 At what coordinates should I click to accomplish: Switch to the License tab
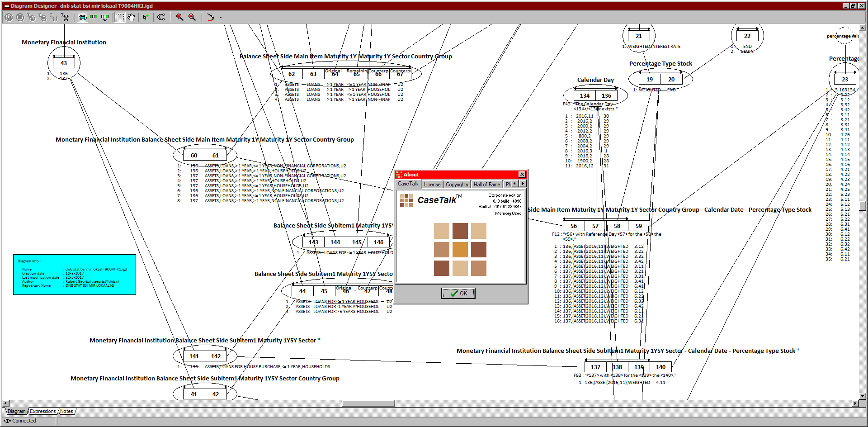point(432,185)
